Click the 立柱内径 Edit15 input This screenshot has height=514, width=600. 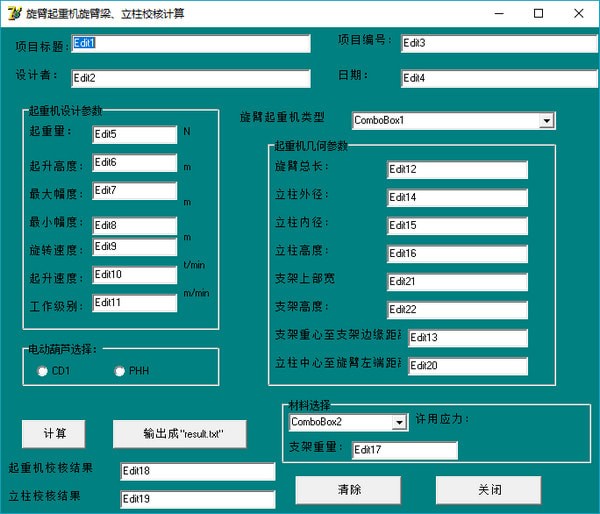(457, 225)
